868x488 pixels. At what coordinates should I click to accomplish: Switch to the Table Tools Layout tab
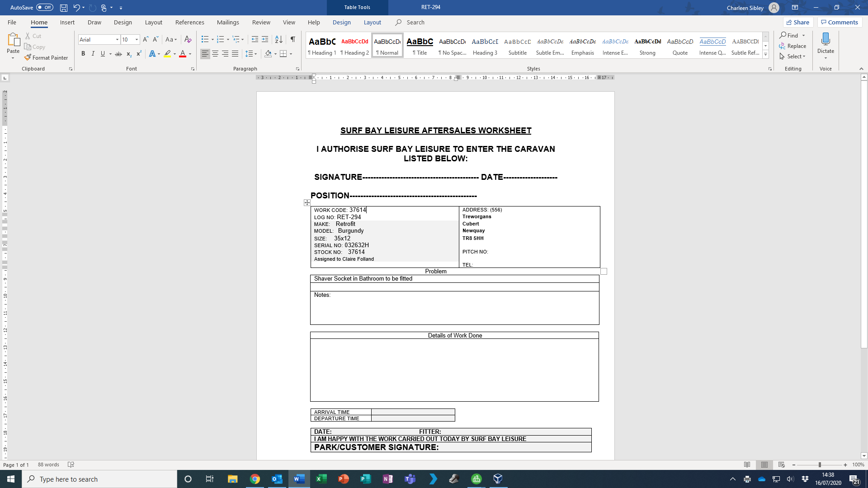[372, 22]
